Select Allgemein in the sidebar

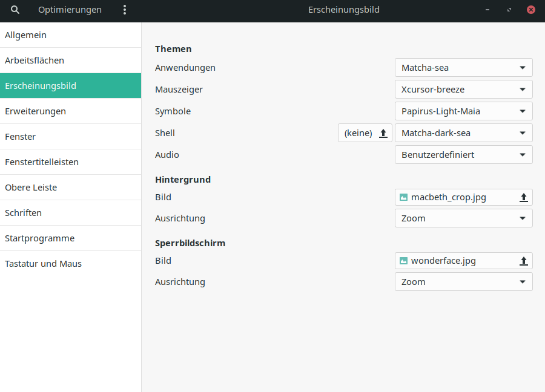[x=70, y=35]
